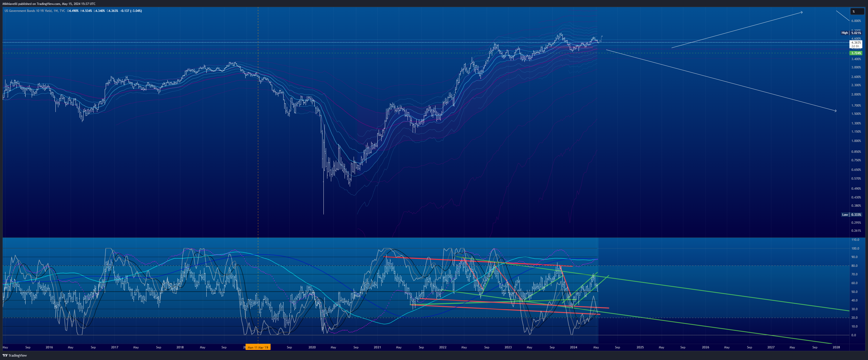Click the Low 0.333% price label
This screenshot has width=868, height=360.
pyautogui.click(x=852, y=214)
